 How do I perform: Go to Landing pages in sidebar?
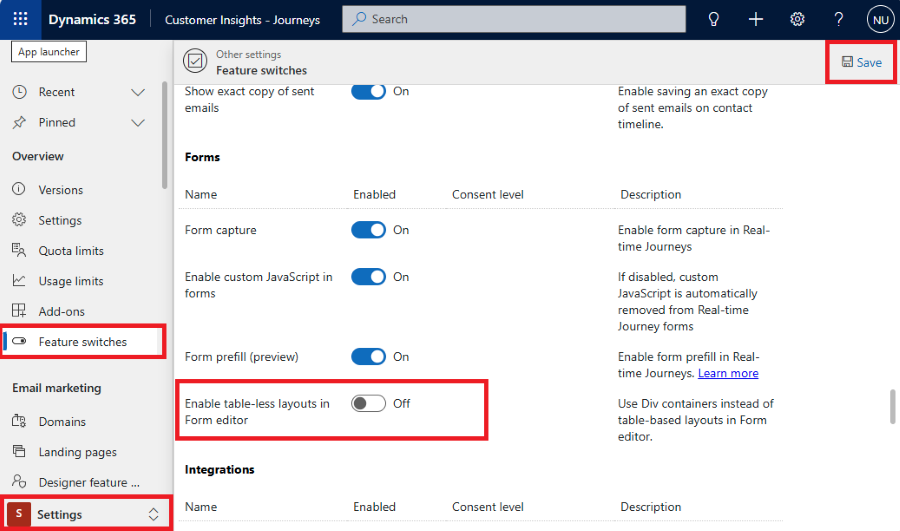click(77, 452)
